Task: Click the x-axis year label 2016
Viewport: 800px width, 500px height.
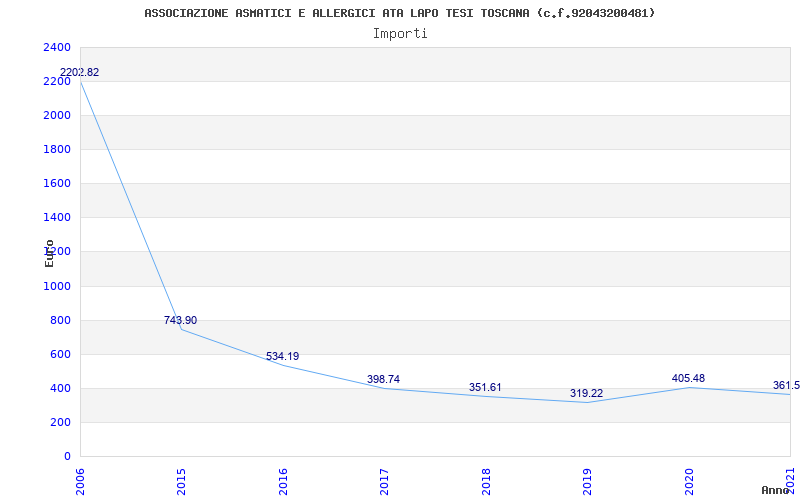Action: tap(283, 482)
